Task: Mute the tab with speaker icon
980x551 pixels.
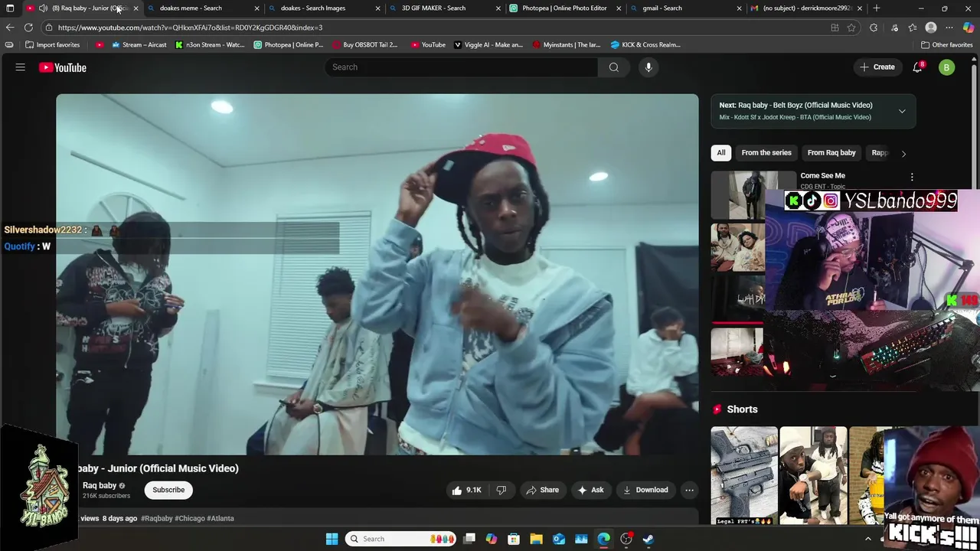Action: [x=43, y=8]
